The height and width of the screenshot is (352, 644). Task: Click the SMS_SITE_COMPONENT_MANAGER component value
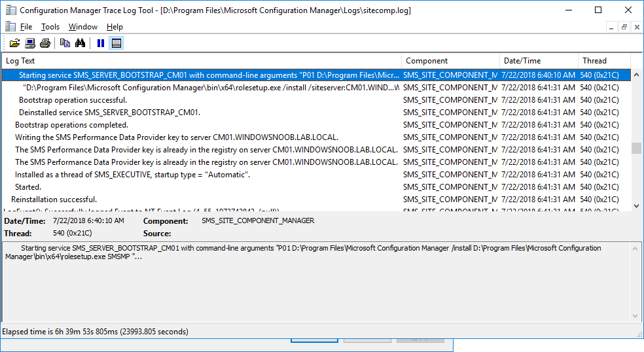pyautogui.click(x=258, y=220)
